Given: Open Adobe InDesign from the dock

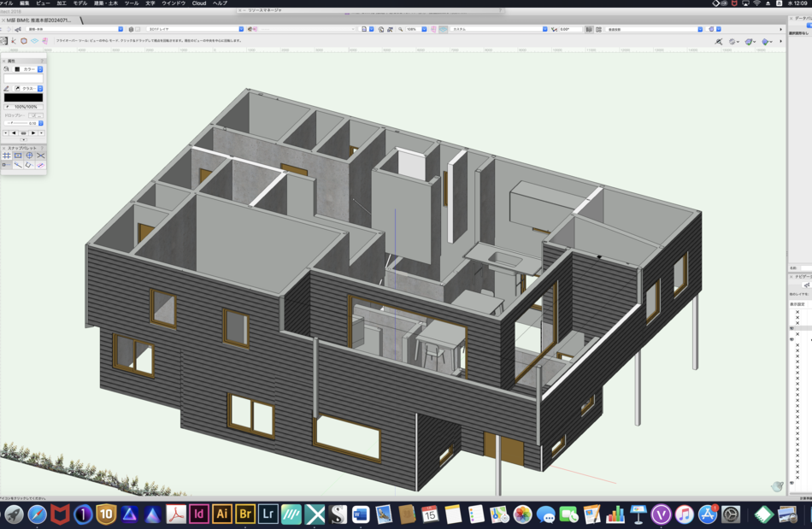Looking at the screenshot, I should point(198,514).
